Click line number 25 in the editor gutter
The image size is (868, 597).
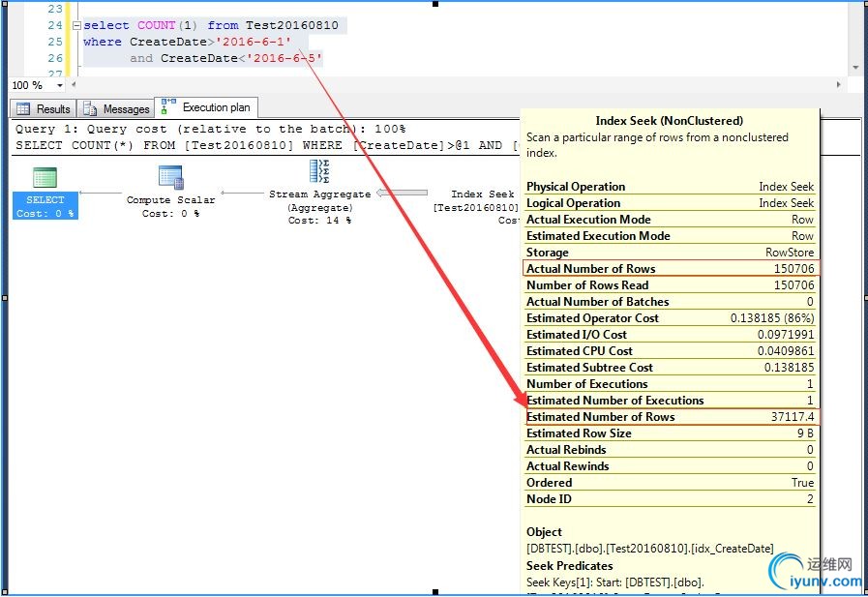(x=55, y=42)
